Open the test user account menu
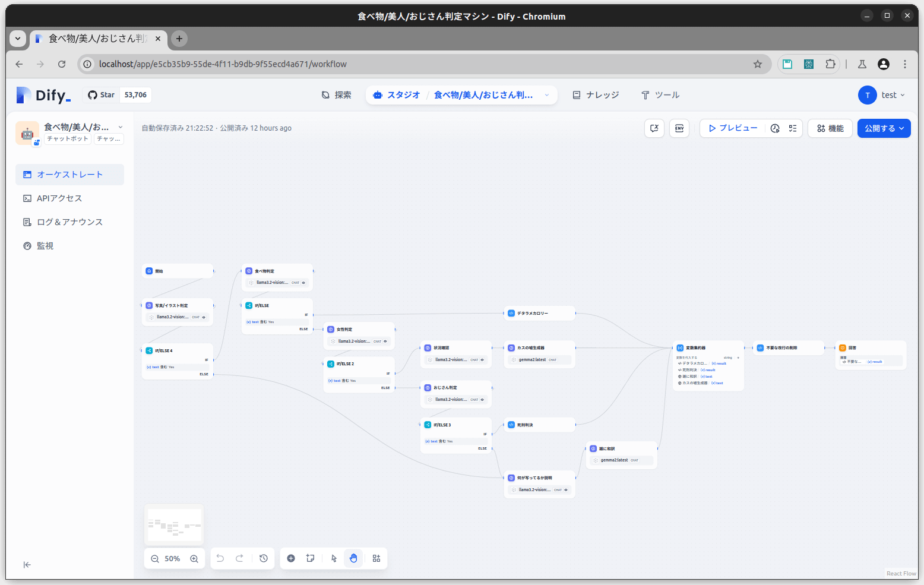Image resolution: width=924 pixels, height=585 pixels. [x=882, y=95]
